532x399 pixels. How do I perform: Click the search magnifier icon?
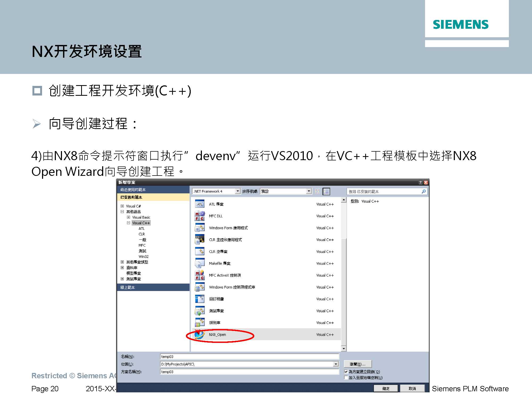pos(423,191)
